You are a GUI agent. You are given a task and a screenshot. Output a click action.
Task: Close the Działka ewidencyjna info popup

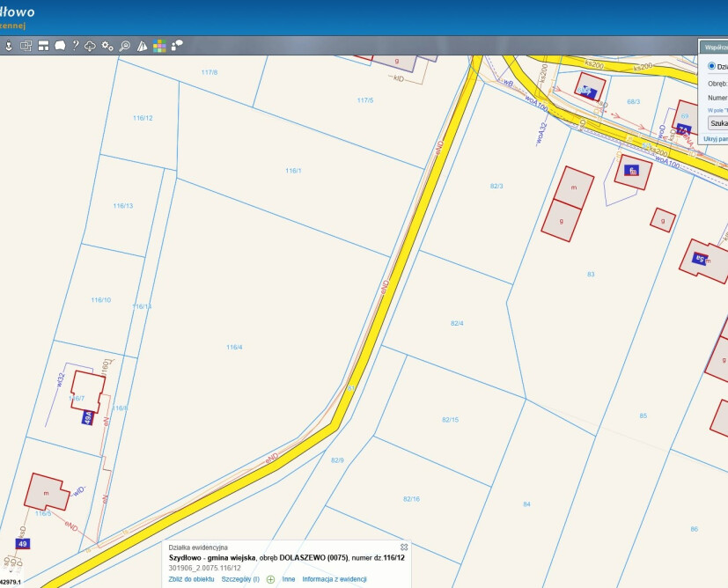(x=404, y=547)
